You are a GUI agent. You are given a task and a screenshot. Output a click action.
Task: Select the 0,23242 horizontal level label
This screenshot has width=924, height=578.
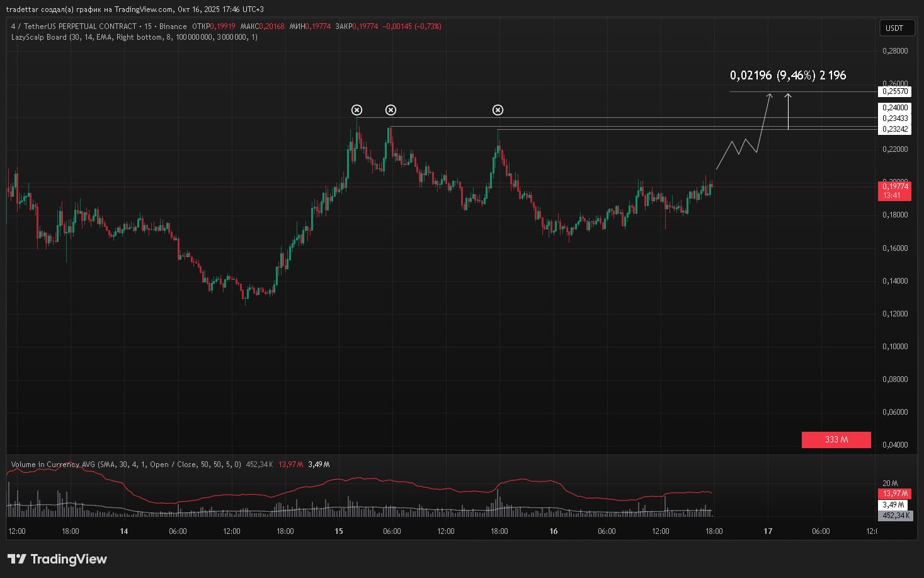click(x=894, y=129)
